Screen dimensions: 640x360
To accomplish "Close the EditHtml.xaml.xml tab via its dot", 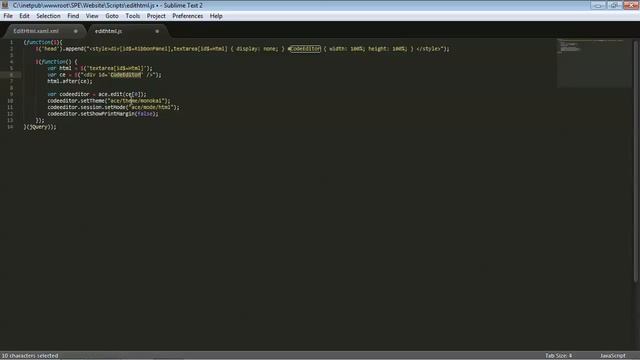I will click(x=76, y=31).
